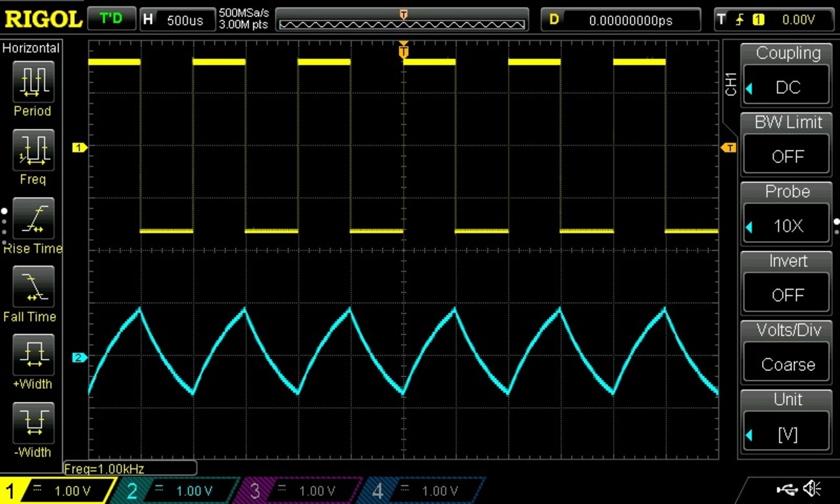Open the Unit [V] selector

786,433
